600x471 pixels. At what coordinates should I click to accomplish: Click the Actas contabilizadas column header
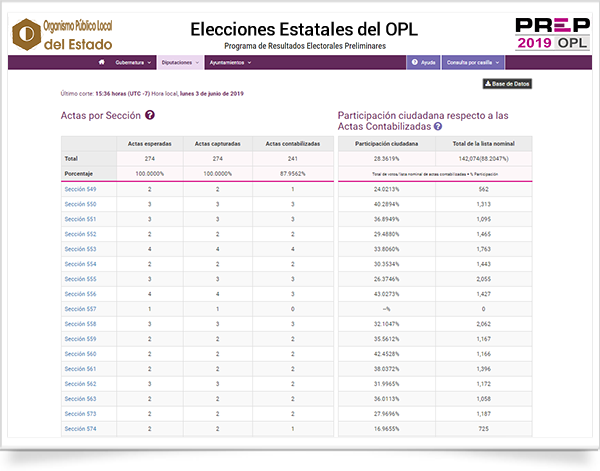click(x=293, y=143)
